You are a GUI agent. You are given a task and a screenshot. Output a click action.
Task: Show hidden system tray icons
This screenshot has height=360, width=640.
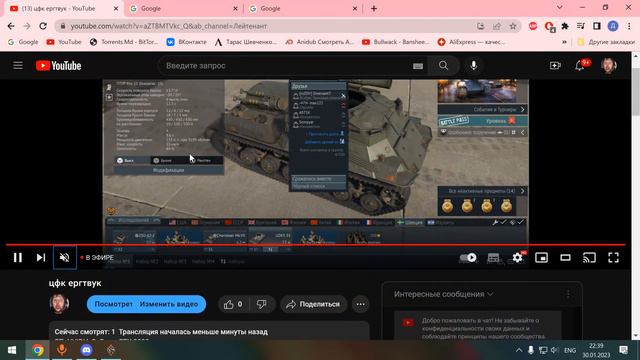(x=519, y=350)
